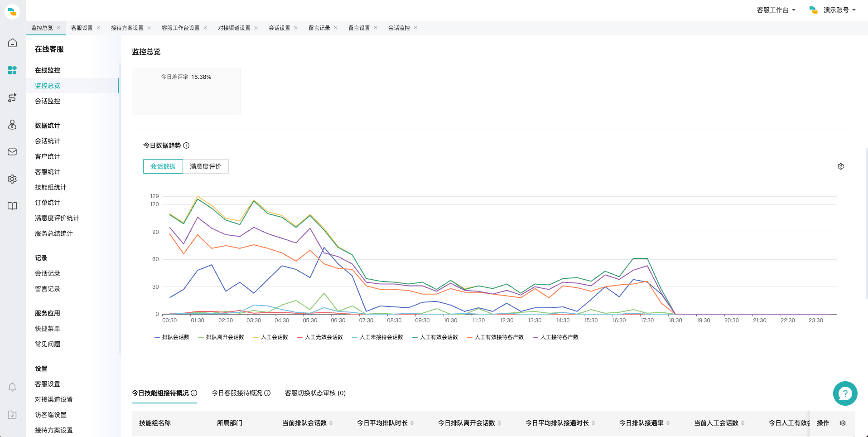Screen dimensions: 868x437
Task: Select the green apps grid rail icon
Action: point(12,70)
